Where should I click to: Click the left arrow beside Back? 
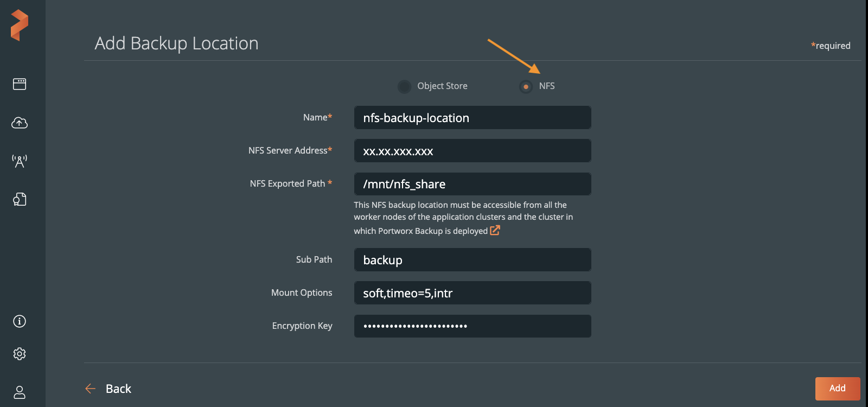point(91,389)
